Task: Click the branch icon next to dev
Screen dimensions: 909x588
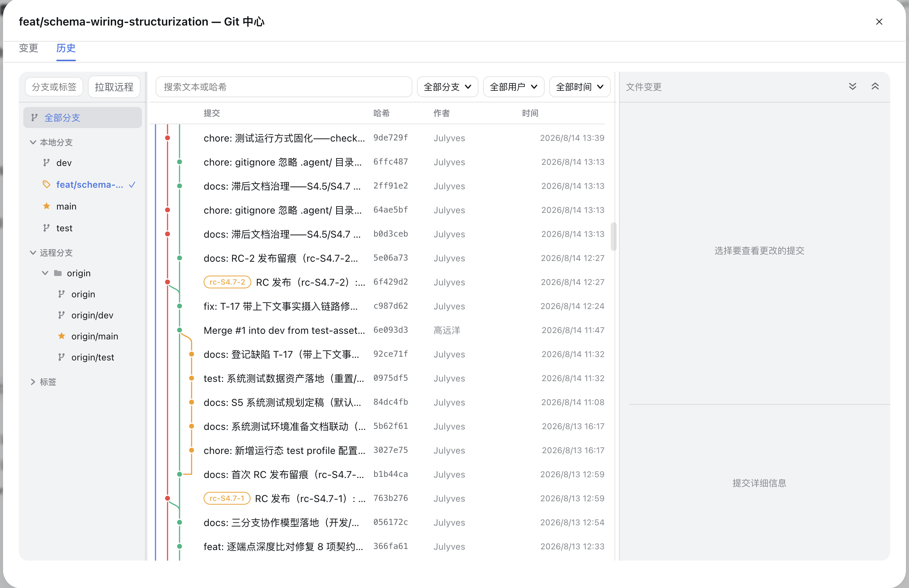Action: point(46,163)
